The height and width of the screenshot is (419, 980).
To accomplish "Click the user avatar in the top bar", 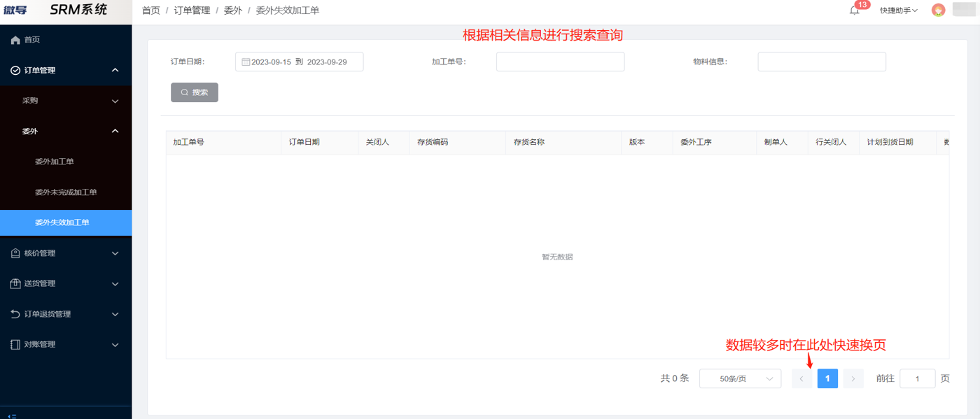I will 938,10.
